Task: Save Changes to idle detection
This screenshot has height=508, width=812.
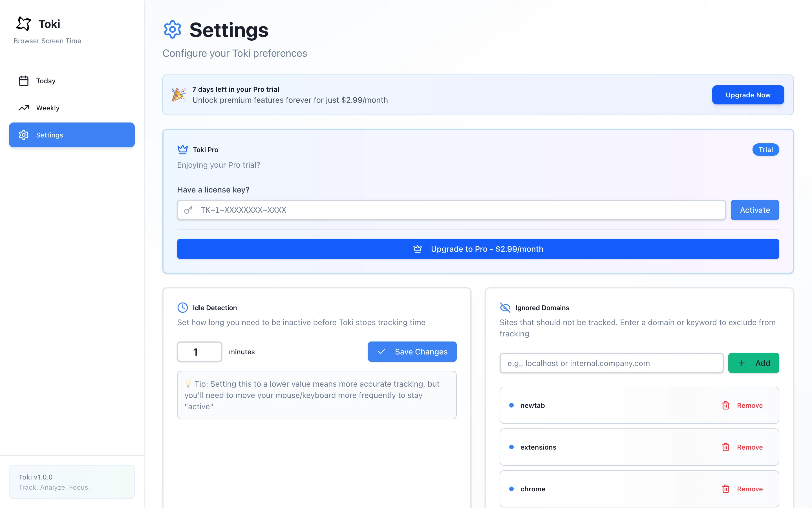Action: coord(412,352)
